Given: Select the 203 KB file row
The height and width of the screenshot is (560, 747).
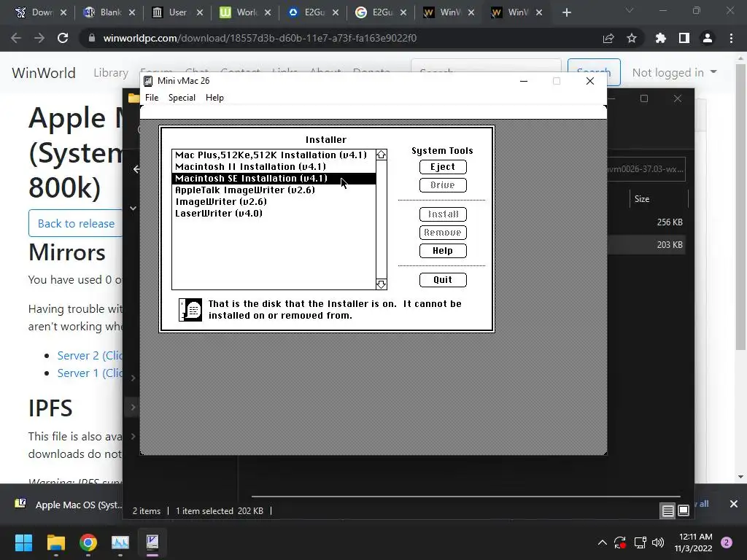Looking at the screenshot, I should [x=646, y=245].
